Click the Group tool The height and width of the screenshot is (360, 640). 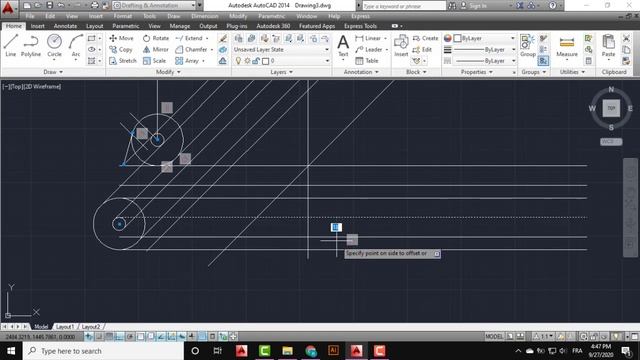(528, 45)
